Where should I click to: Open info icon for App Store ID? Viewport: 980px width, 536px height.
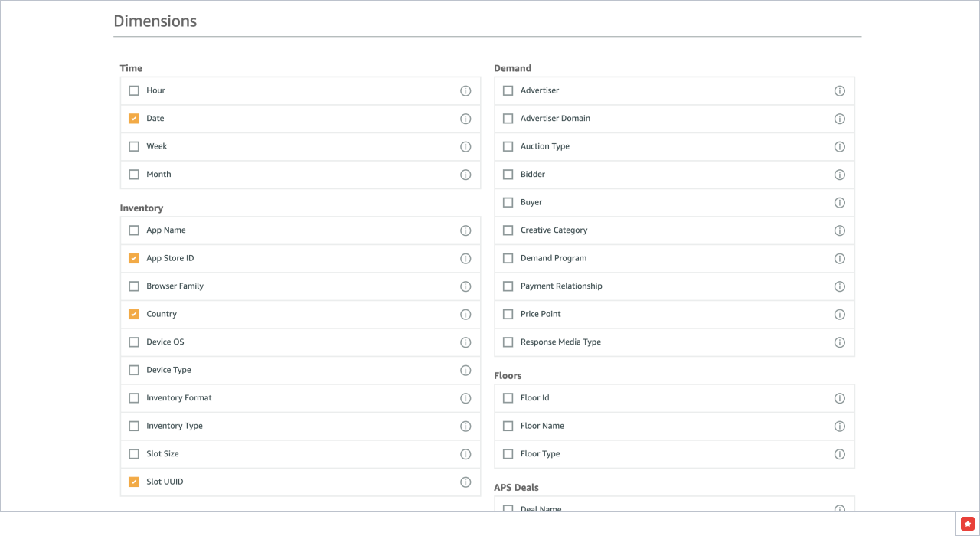click(465, 259)
